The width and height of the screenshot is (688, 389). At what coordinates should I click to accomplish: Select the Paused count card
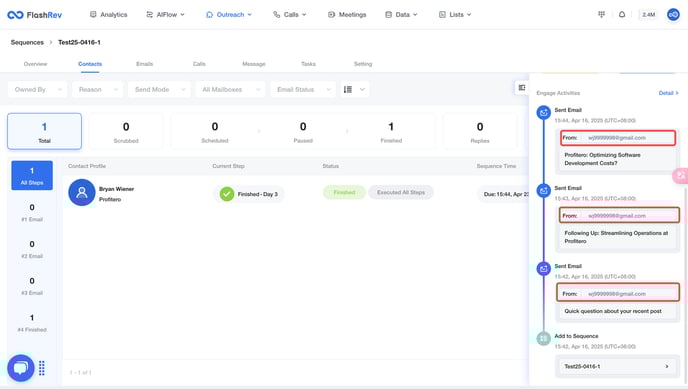[303, 132]
